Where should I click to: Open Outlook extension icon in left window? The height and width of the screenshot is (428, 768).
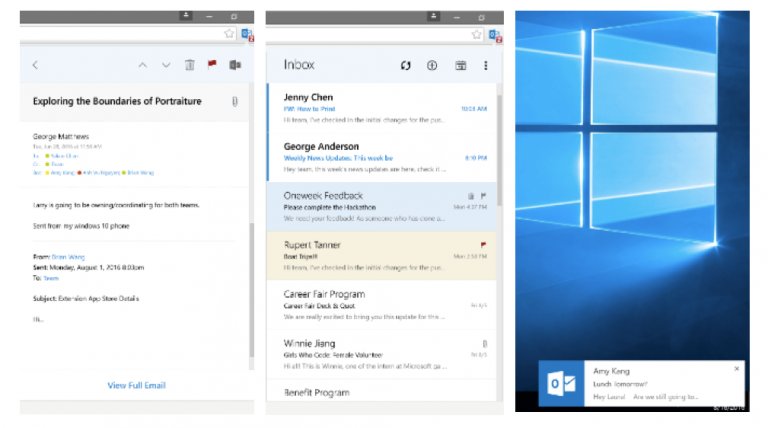tap(247, 35)
